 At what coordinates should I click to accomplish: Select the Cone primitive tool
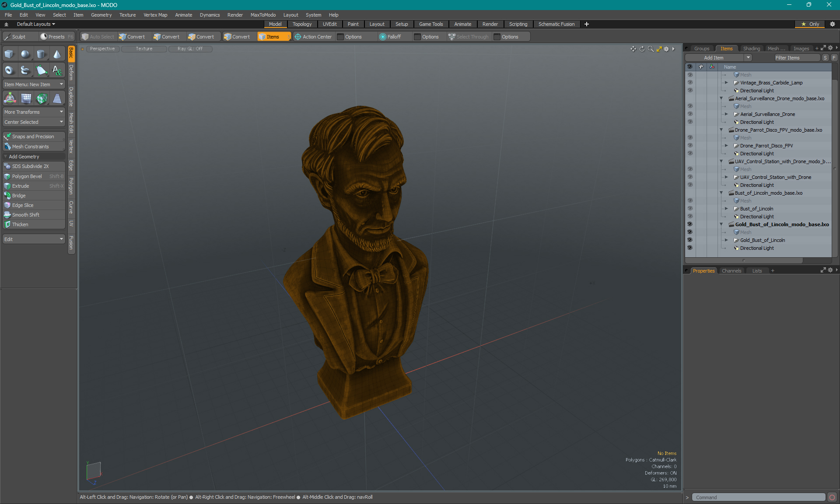pyautogui.click(x=57, y=54)
